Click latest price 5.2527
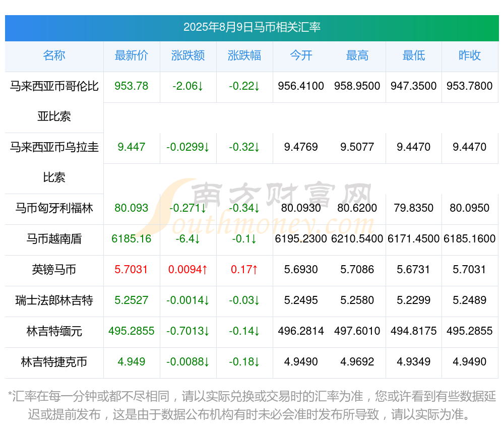504x430 pixels. [x=131, y=300]
